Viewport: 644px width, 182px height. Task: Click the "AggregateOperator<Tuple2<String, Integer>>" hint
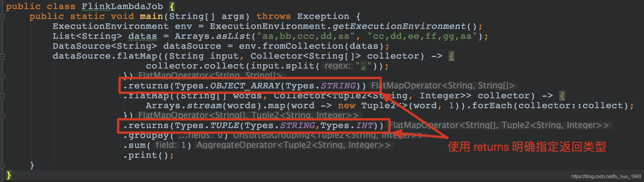pos(294,145)
